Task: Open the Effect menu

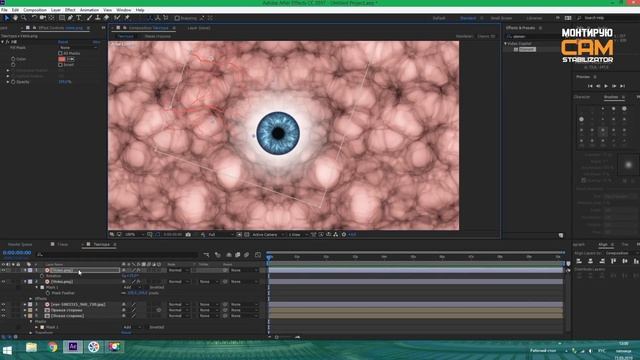Action: [70, 10]
